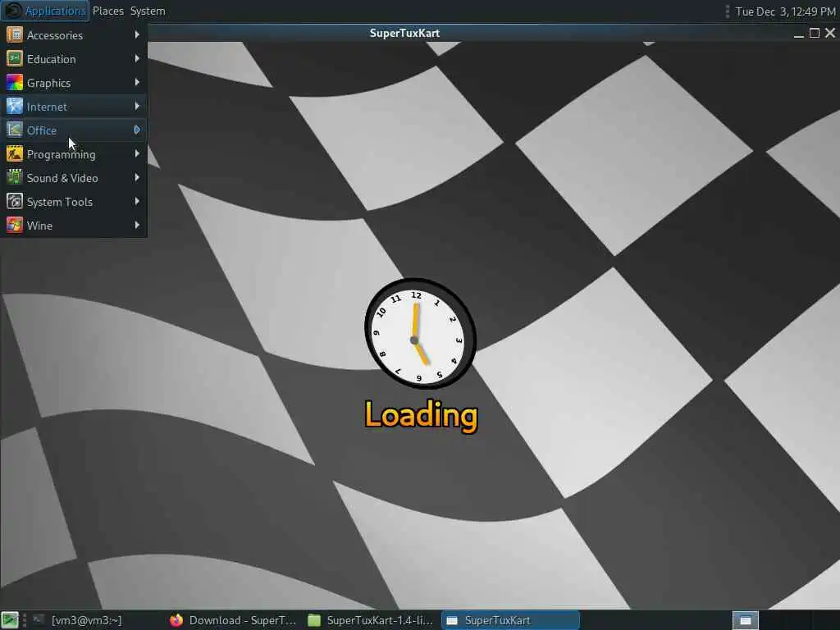840x630 pixels.
Task: Click the Internet category icon
Action: click(15, 106)
